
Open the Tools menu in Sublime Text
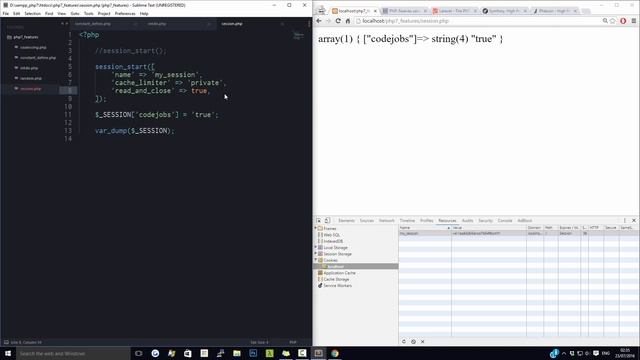coord(89,13)
